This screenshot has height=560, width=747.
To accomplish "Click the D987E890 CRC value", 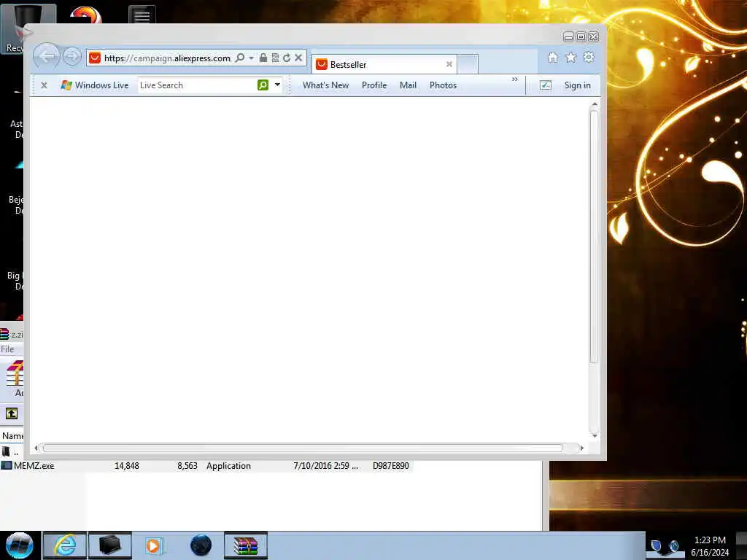I will coord(391,466).
